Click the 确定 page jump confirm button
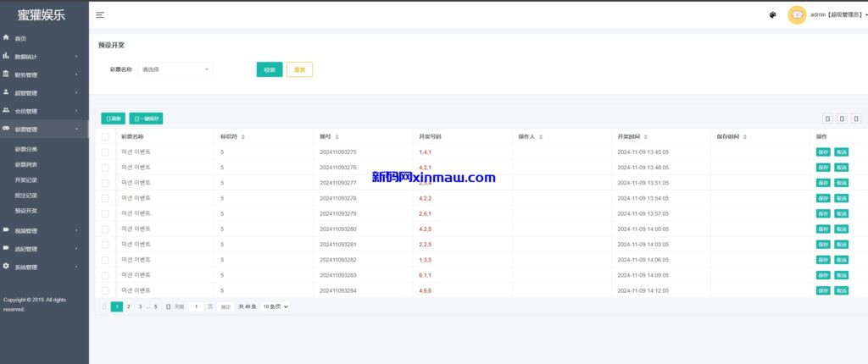The height and width of the screenshot is (364, 868). click(x=225, y=306)
